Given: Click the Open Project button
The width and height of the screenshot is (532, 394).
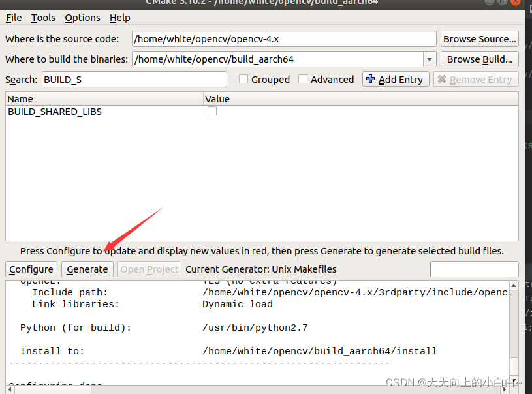Looking at the screenshot, I should (x=149, y=269).
